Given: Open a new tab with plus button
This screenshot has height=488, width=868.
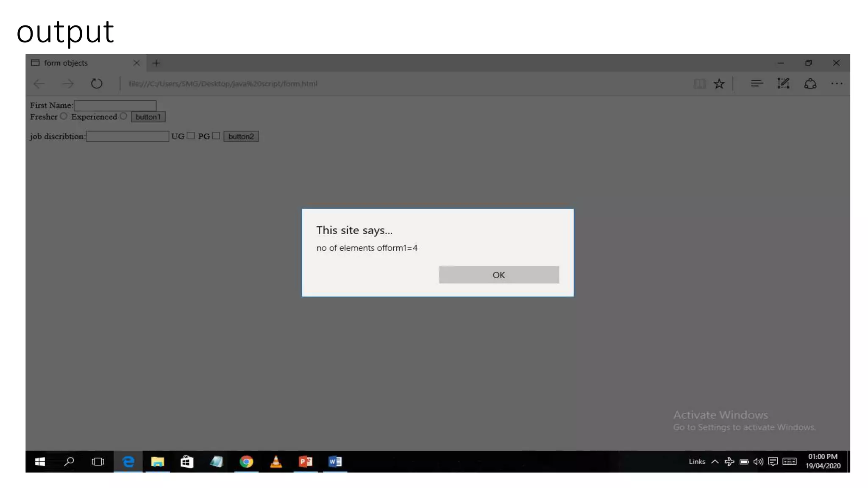Looking at the screenshot, I should 156,63.
